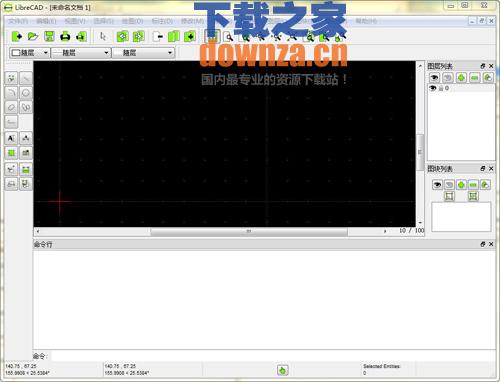
Task: Open the points drawing tool
Action: click(x=11, y=78)
